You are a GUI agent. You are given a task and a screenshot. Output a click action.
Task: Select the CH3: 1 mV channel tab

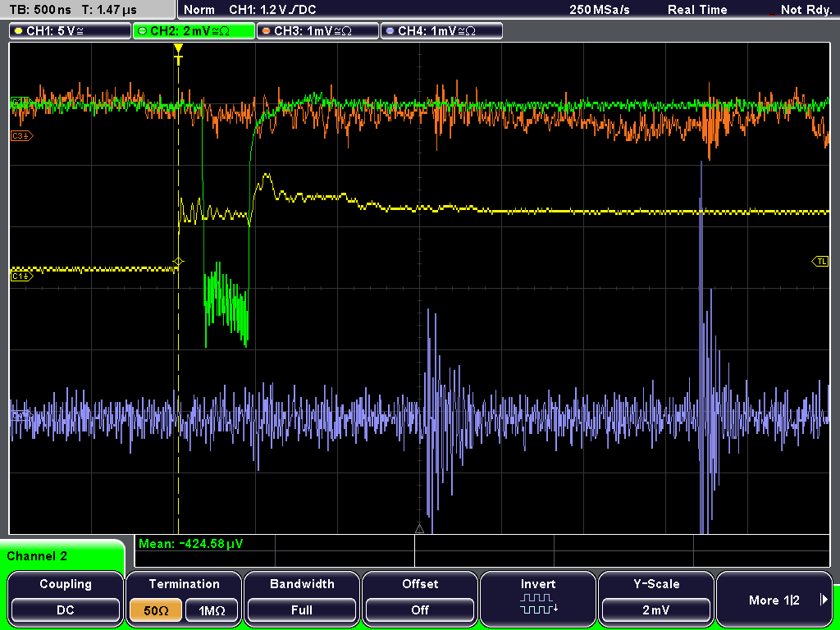(x=317, y=30)
